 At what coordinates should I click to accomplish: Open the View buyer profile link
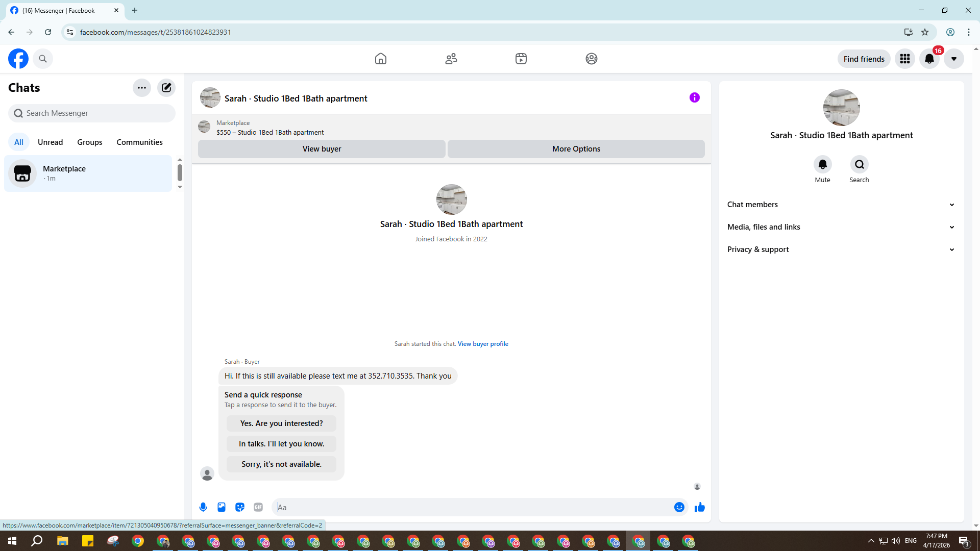tap(482, 344)
